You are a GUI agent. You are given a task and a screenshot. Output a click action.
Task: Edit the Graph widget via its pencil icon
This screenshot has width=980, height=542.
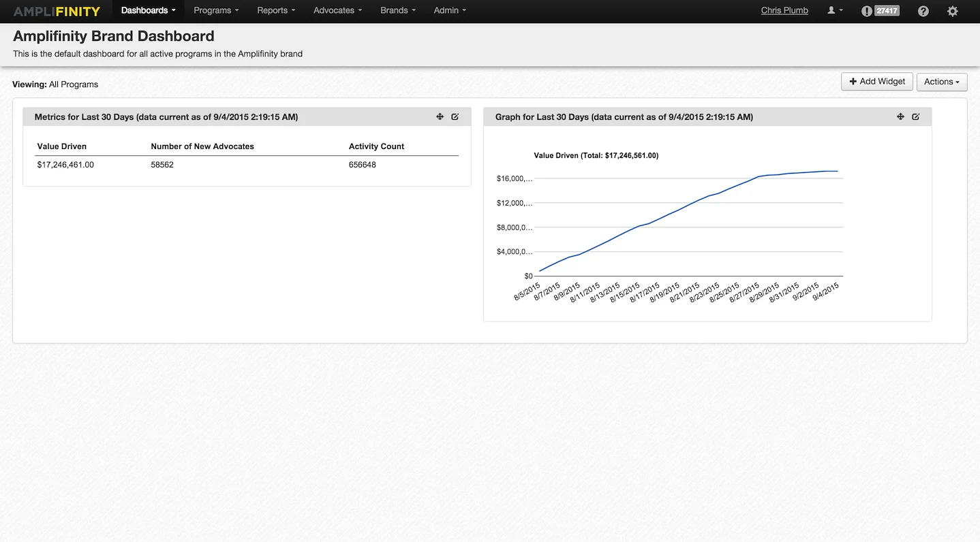(915, 116)
